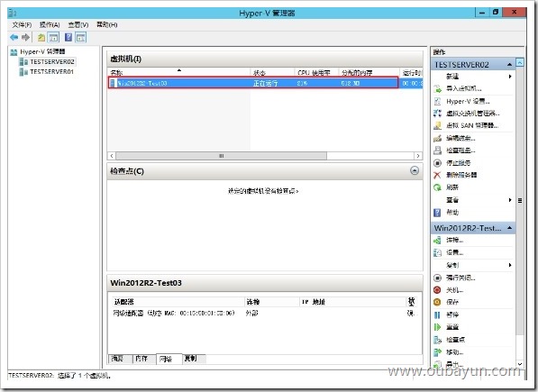Click 移动 move virtual machine action
The height and width of the screenshot is (392, 538).
pos(454,352)
